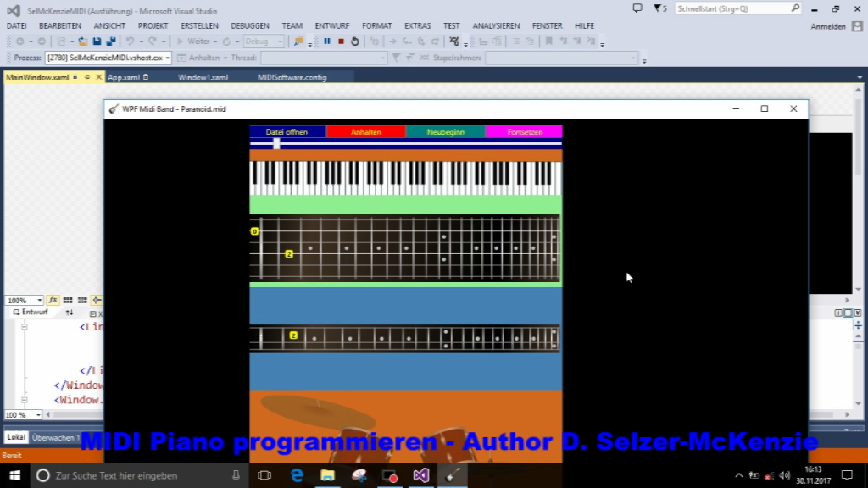Click the Navigate Backward icon

point(20,42)
